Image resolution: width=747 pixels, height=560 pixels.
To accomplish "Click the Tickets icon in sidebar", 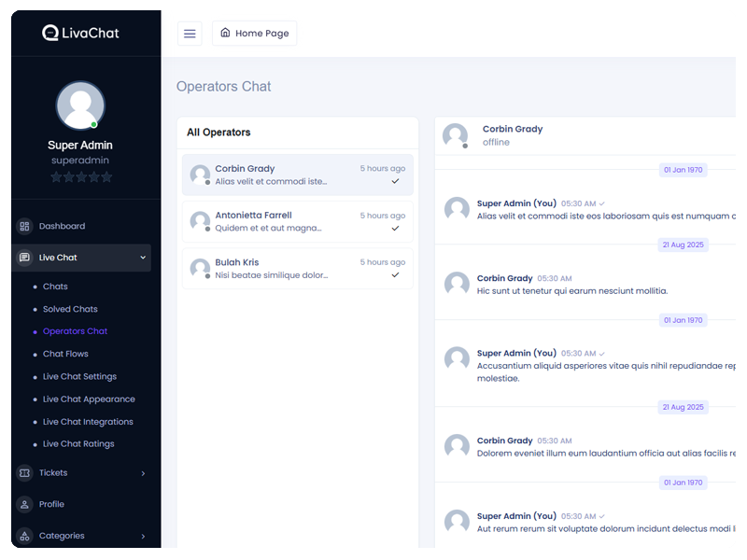I will [25, 473].
